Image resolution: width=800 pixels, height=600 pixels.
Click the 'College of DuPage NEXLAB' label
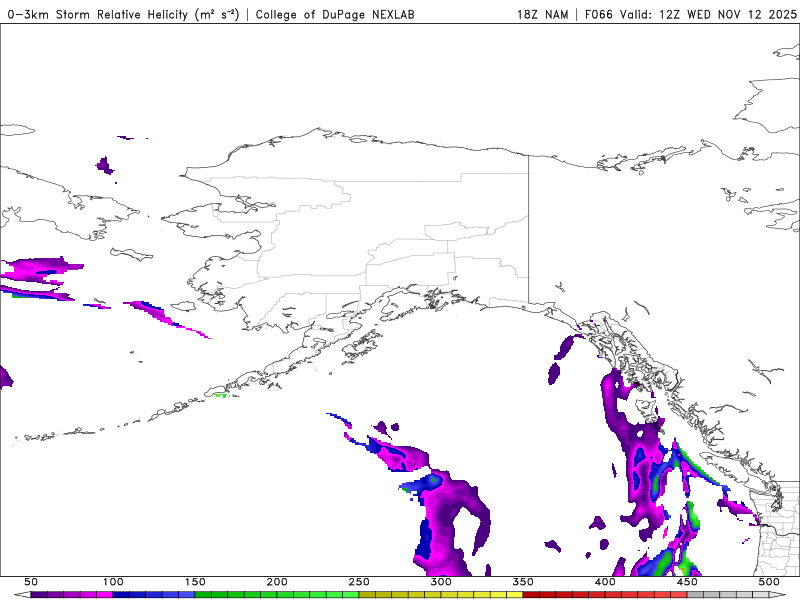[x=335, y=14]
